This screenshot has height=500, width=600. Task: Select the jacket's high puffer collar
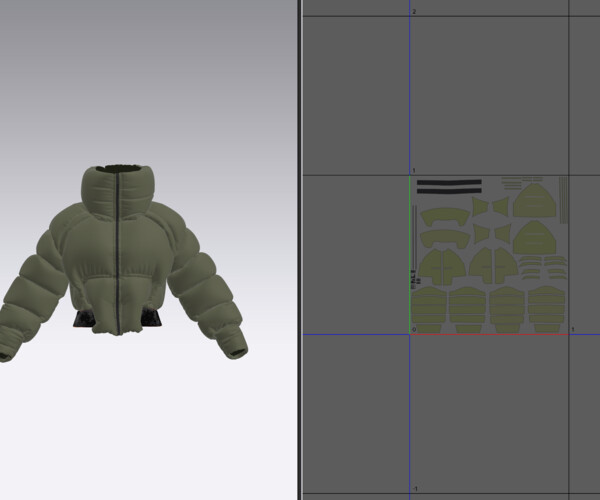(x=118, y=191)
